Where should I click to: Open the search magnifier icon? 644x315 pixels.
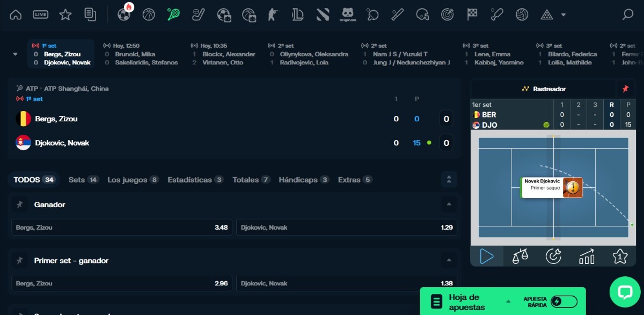coord(627,14)
